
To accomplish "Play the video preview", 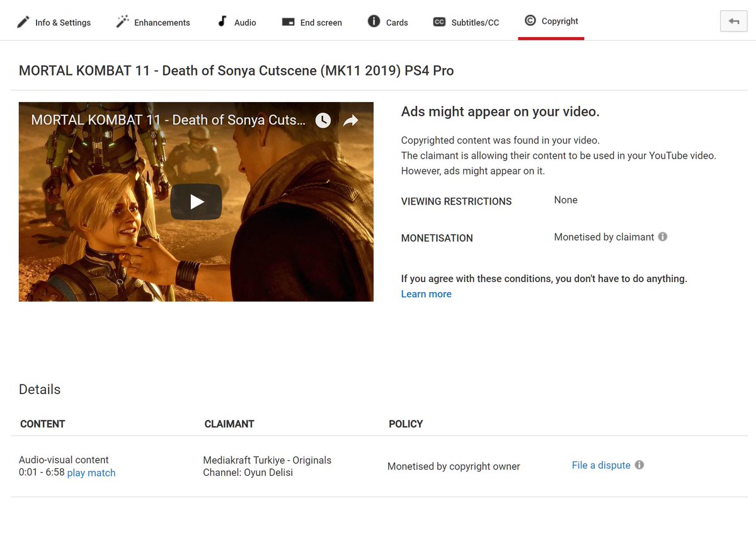I will pos(196,201).
